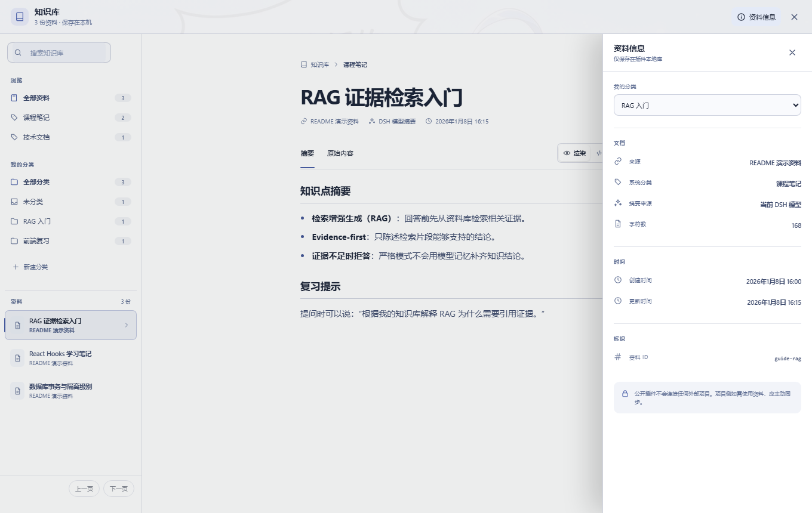The image size is (812, 513).
Task: Click the 2026年1月8日 16:00 creation time
Action: pyautogui.click(x=774, y=282)
